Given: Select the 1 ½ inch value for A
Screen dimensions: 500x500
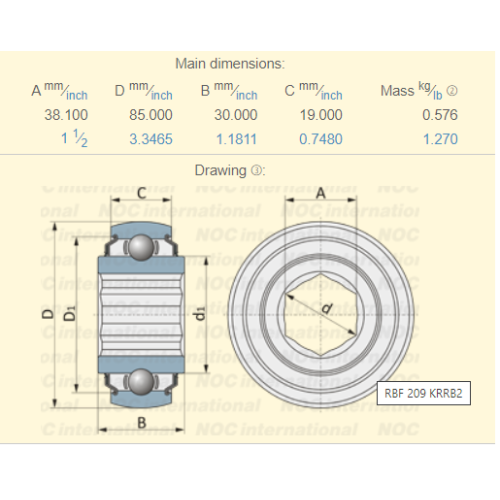Looking at the screenshot, I should click(x=74, y=138).
